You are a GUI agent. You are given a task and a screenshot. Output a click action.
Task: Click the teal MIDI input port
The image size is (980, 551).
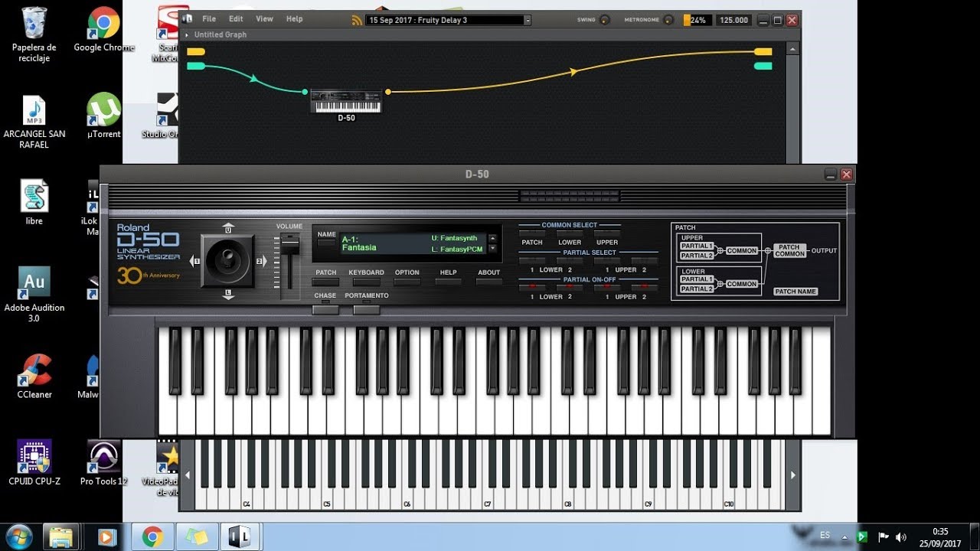[196, 66]
